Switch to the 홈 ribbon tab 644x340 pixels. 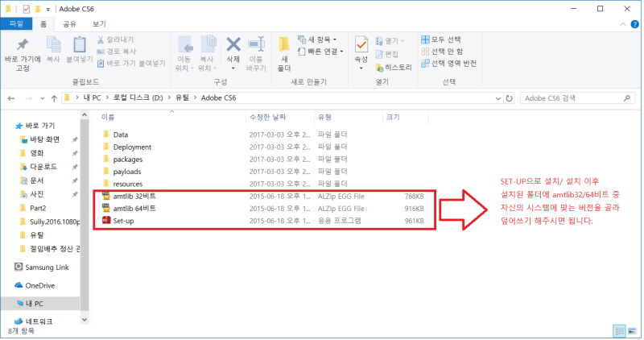[x=43, y=24]
